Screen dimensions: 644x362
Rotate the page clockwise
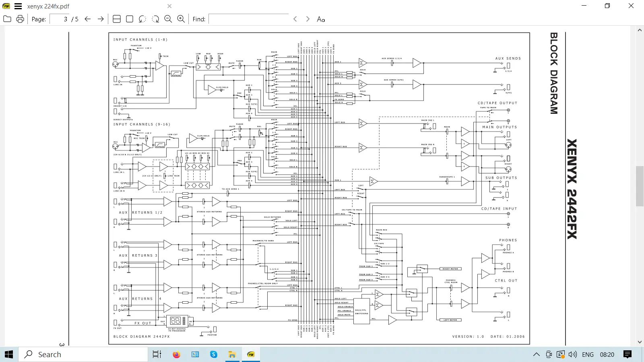(x=155, y=19)
